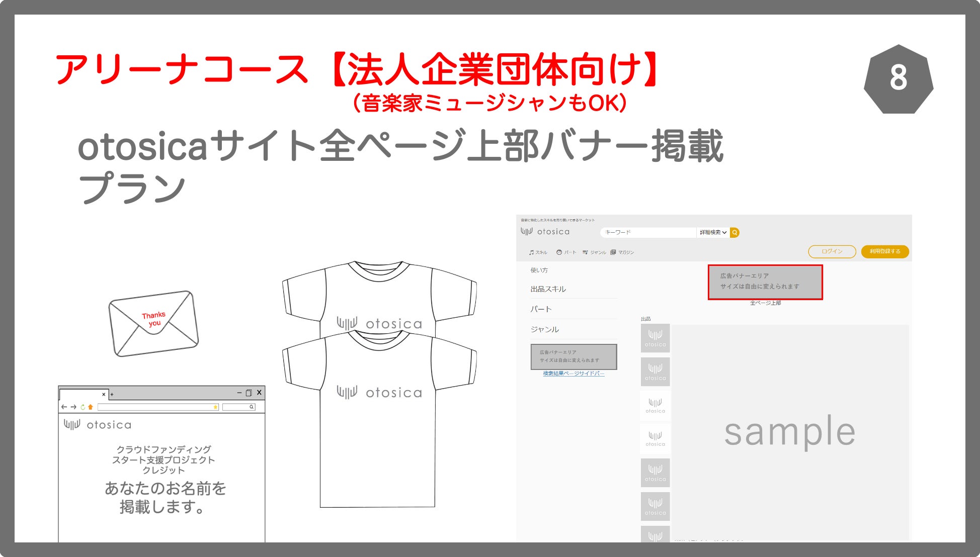Open the スキル nav item with note icon
This screenshot has height=557, width=980.
[538, 252]
